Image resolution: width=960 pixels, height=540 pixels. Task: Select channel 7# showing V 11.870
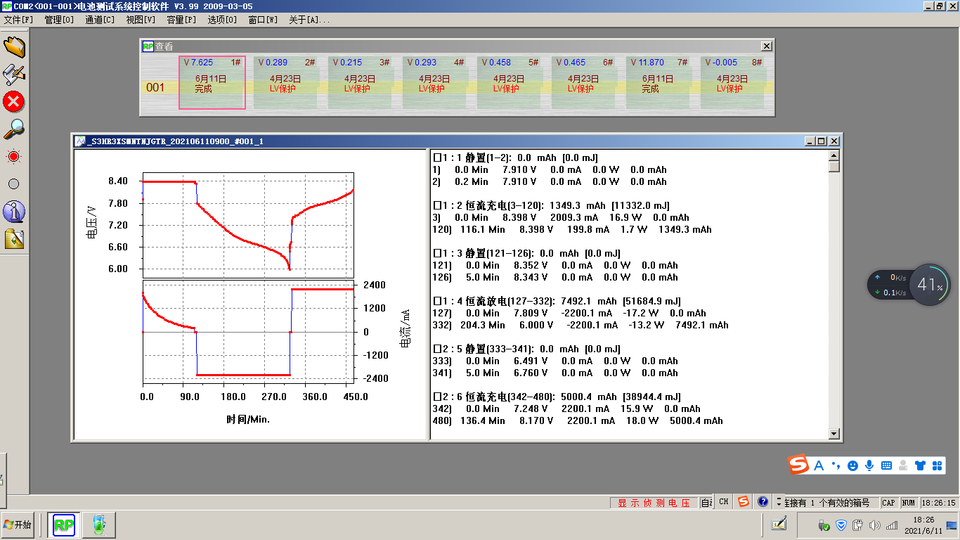659,82
